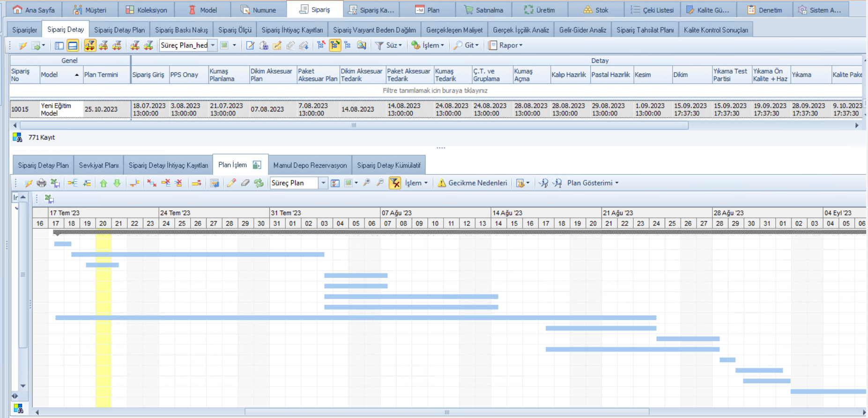Click the zoom out magnifier icon
The image size is (868, 418).
(380, 183)
